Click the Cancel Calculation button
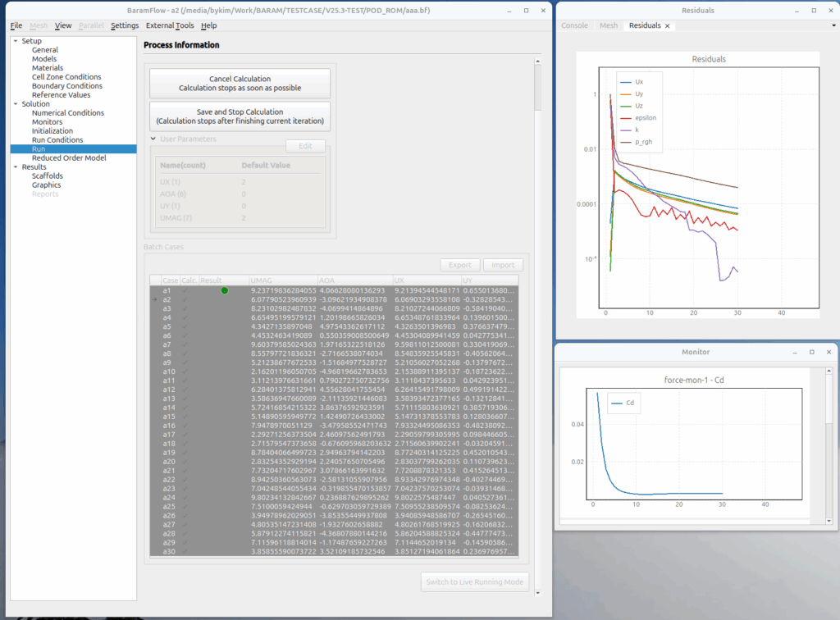 coord(240,84)
